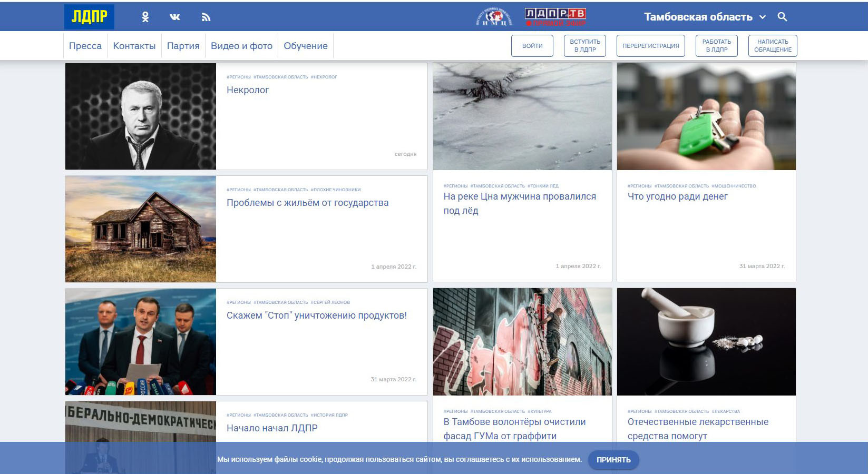This screenshot has height=474, width=868.
Task: Go to the Контакты menu item
Action: coord(134,46)
